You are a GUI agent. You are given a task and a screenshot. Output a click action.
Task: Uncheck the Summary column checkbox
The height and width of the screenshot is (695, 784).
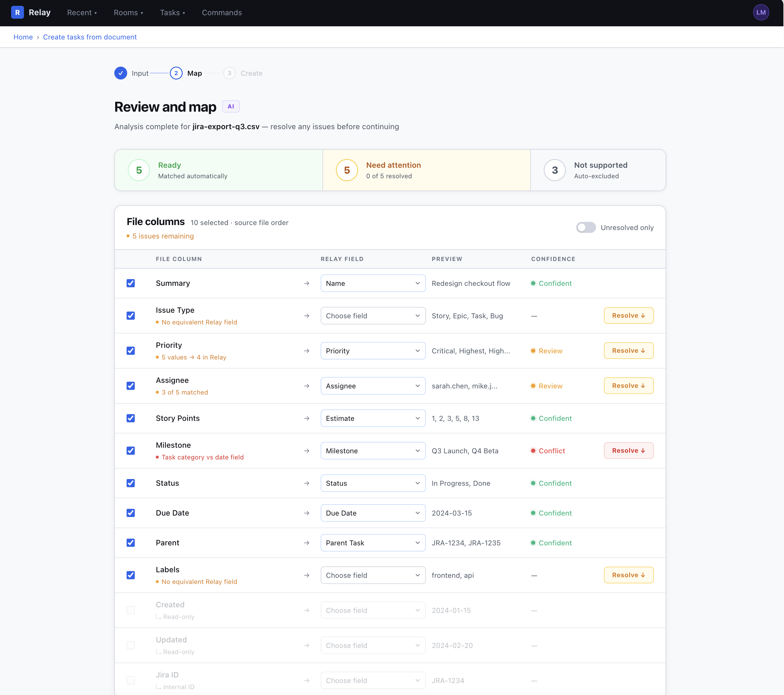(131, 283)
